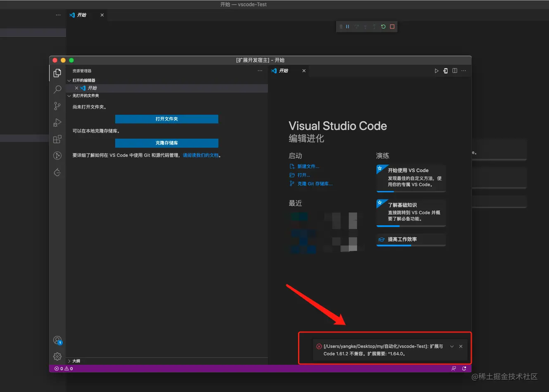This screenshot has width=549, height=392.
Task: Click the 资源管理器 panel title
Action: tap(82, 71)
